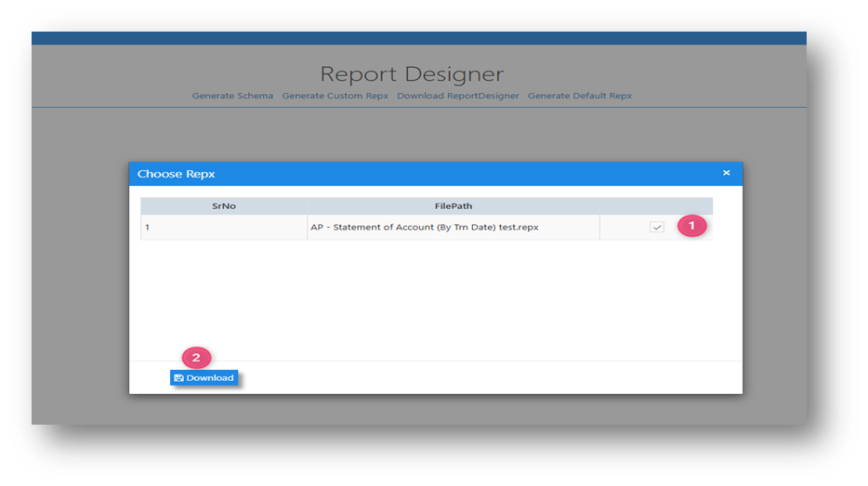
Task: Click the Choose Repx dialog title
Action: (x=176, y=174)
